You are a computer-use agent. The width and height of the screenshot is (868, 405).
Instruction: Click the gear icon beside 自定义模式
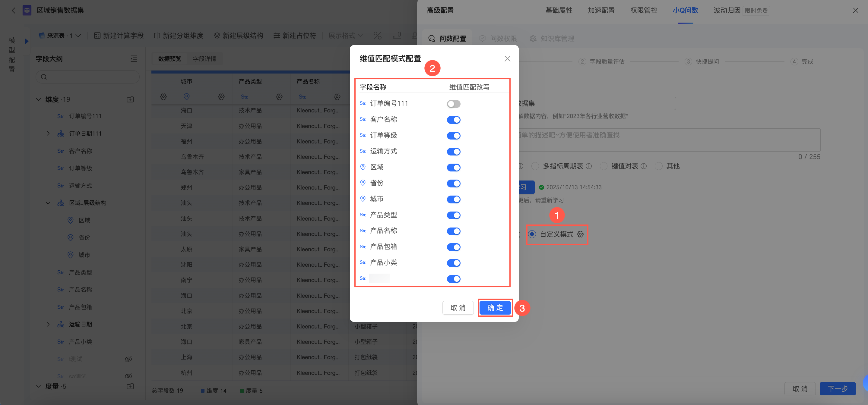point(580,234)
